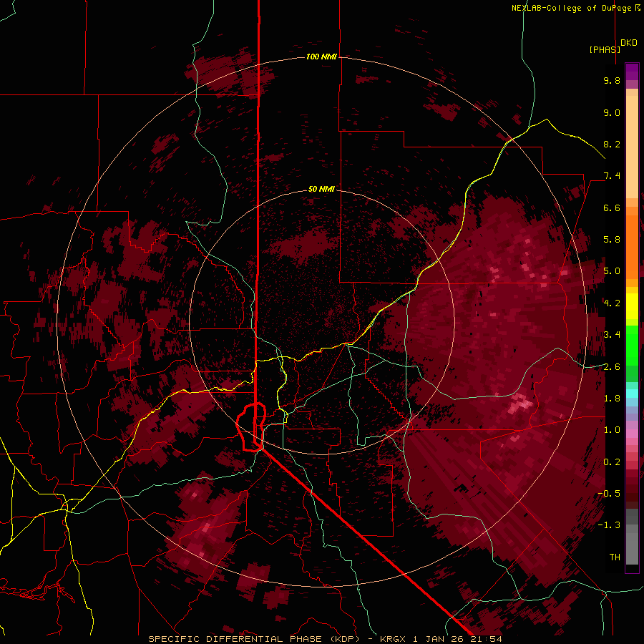Image resolution: width=644 pixels, height=644 pixels.
Task: Click the 1 JAN 26 21:54 timestamp
Action: tap(457, 639)
